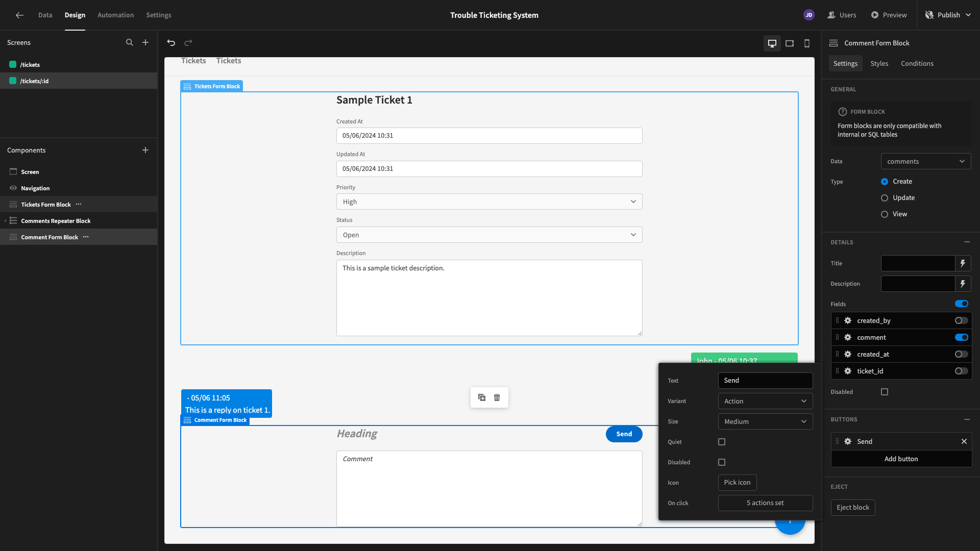Viewport: 980px width, 551px height.
Task: Open settings gear for Send button
Action: point(848,441)
